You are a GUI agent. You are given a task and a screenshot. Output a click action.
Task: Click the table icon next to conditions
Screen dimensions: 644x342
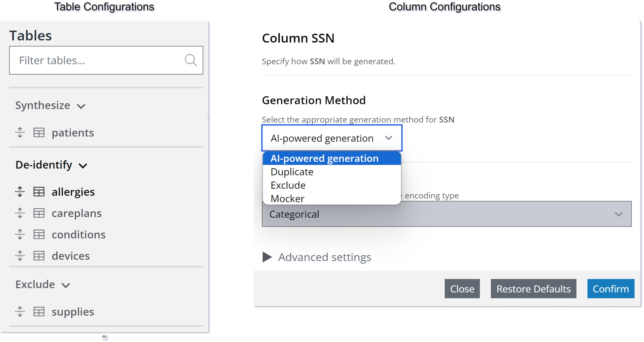[x=39, y=235]
